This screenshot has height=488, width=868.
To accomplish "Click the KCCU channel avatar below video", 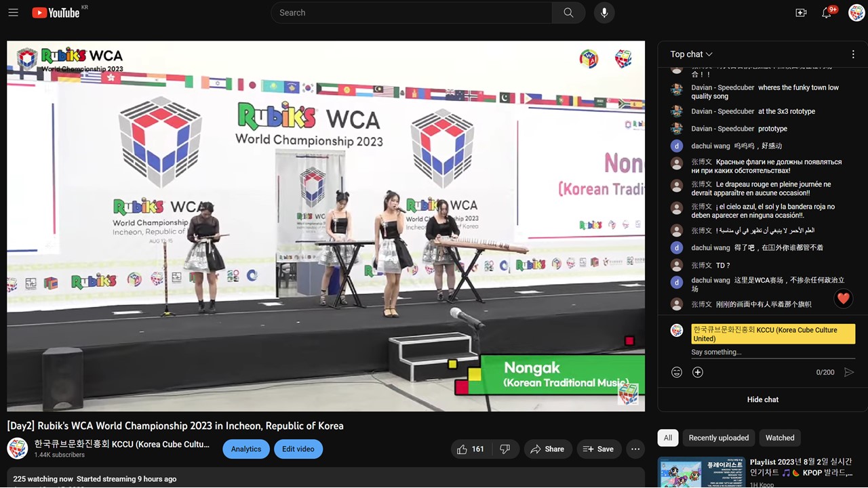I will point(17,448).
